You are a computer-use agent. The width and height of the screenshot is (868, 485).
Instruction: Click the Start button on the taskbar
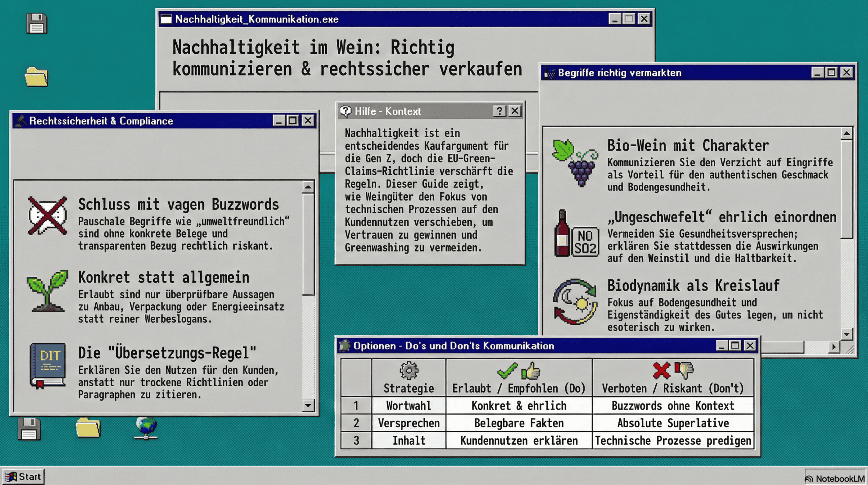pos(23,477)
